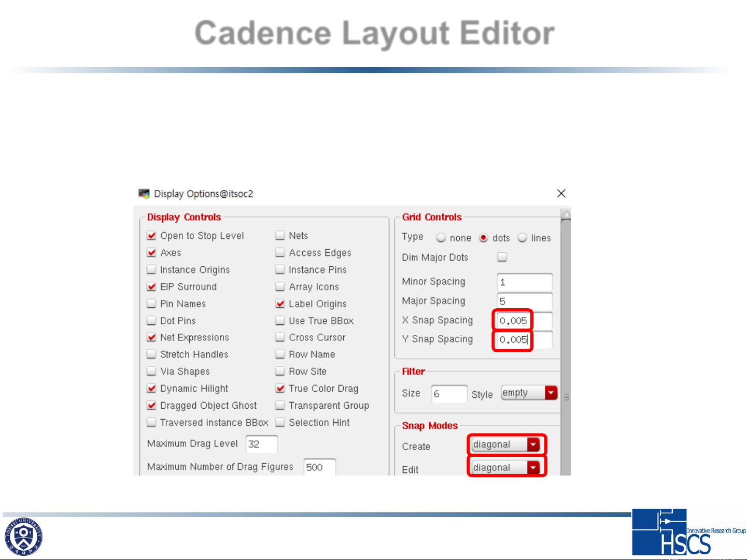
Task: Click the Minor Spacing text box
Action: (524, 282)
